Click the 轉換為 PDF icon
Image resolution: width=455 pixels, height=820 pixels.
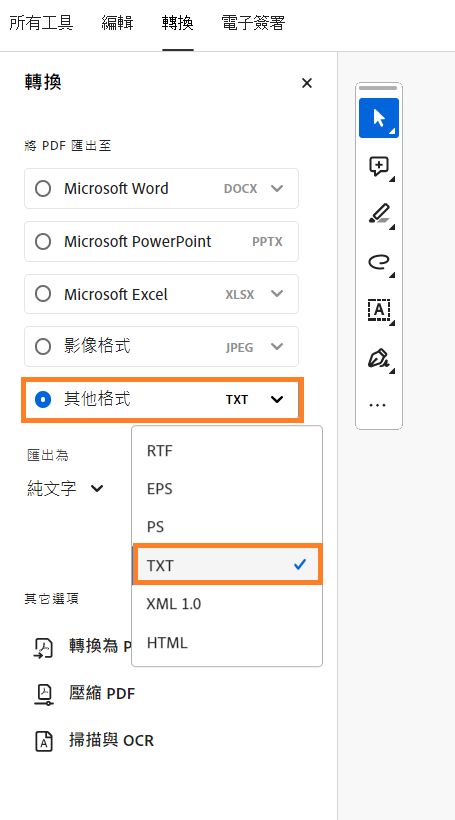tap(44, 647)
